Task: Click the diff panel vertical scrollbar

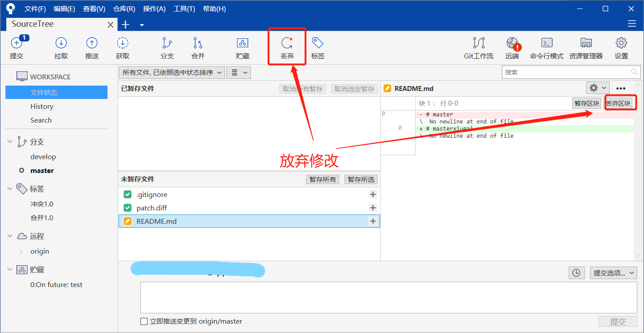Action: point(638,170)
